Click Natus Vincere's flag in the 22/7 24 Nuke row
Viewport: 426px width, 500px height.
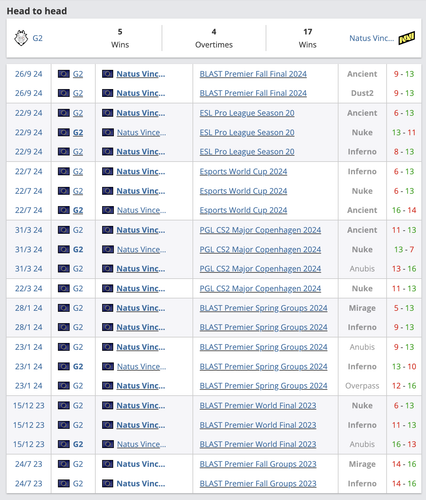coord(108,191)
